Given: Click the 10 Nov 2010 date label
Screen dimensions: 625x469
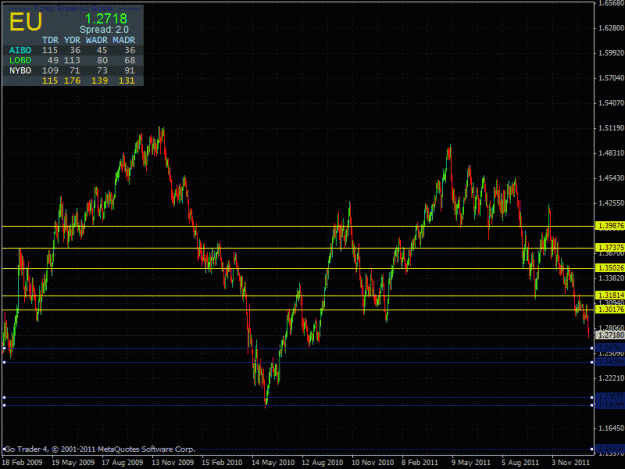Looking at the screenshot, I should [372, 463].
